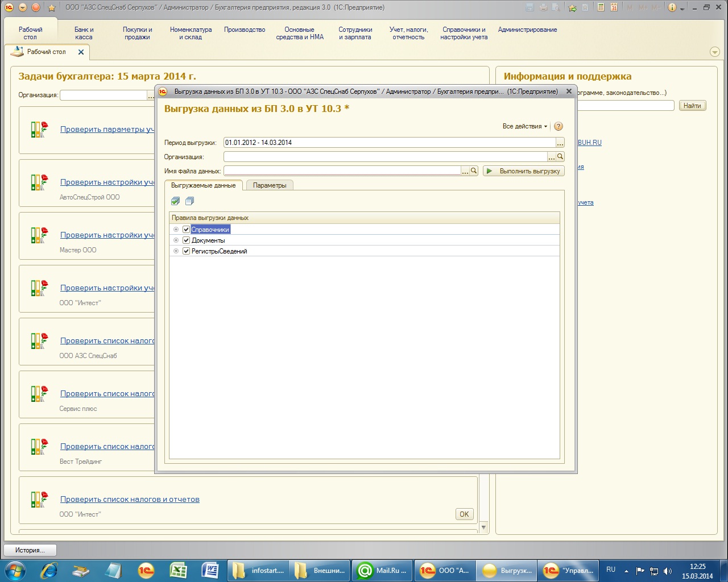Click the Print preview icon in top toolbar
The height and width of the screenshot is (582, 728).
(x=556, y=7)
